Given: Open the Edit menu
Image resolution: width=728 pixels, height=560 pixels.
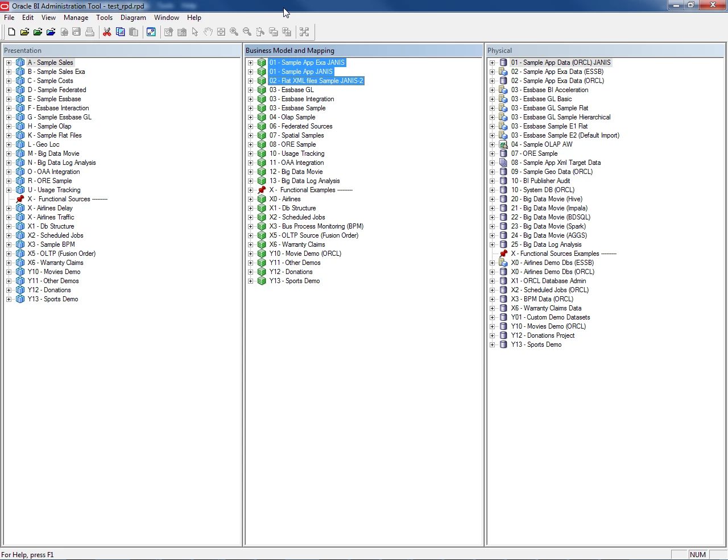Looking at the screenshot, I should point(28,18).
